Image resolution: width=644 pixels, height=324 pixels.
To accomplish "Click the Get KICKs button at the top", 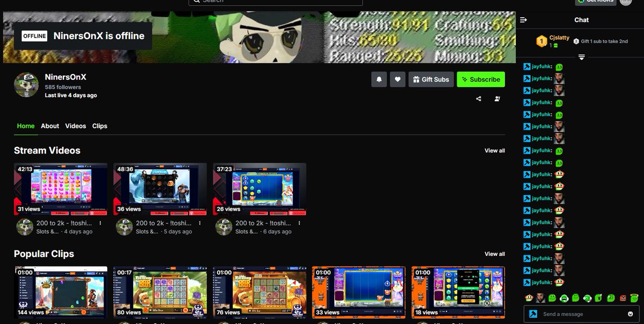I will coord(596,2).
